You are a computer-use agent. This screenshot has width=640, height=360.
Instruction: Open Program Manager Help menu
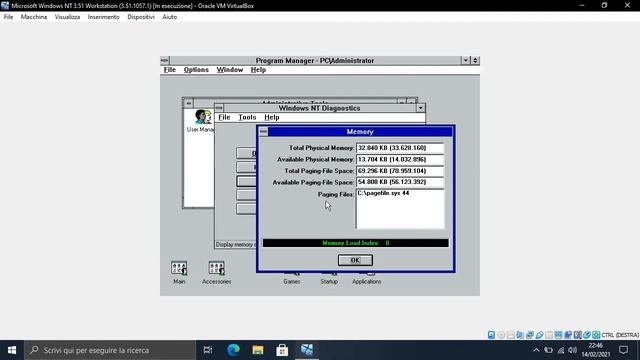coord(258,70)
